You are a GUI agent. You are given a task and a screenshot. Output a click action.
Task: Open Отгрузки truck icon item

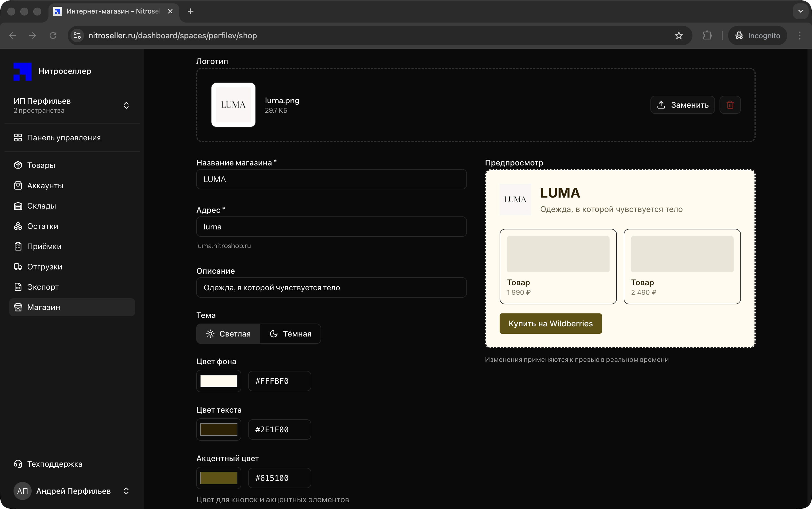18,267
